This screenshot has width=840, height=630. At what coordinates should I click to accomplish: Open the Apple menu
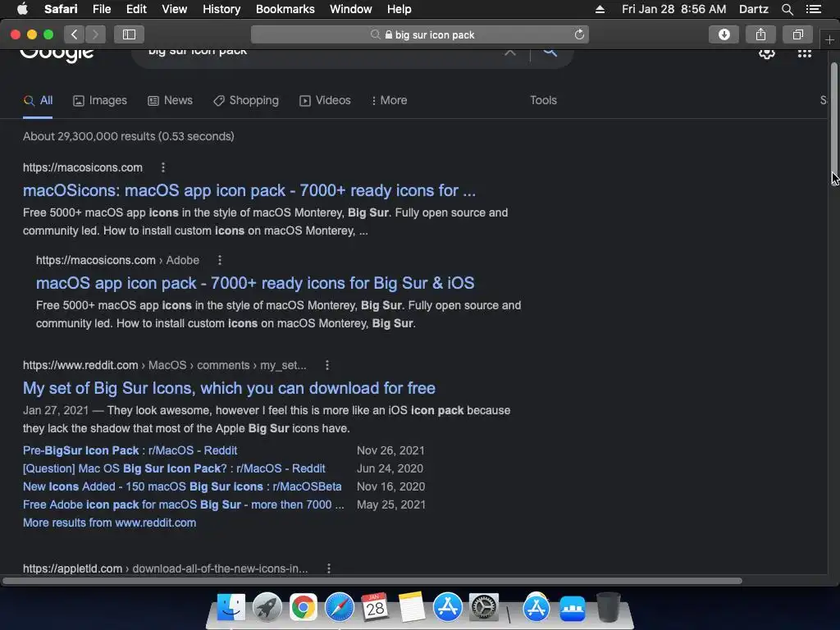coord(22,8)
